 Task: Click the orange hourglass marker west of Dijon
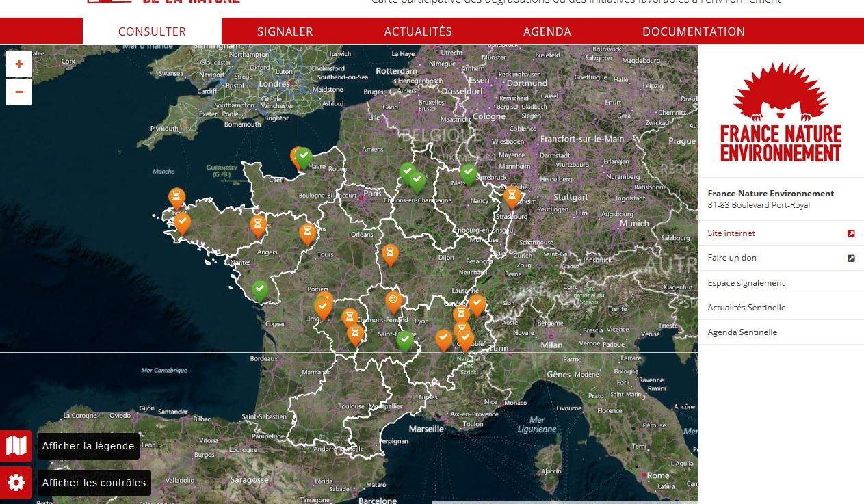coord(390,254)
